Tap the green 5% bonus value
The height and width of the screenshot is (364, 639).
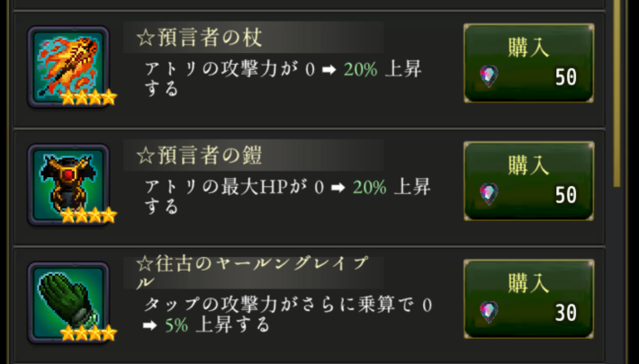point(175,324)
